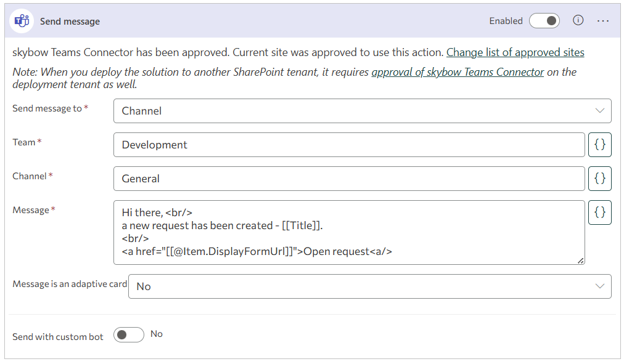Open expression builder for Channel field
The image size is (624, 364).
pyautogui.click(x=600, y=179)
